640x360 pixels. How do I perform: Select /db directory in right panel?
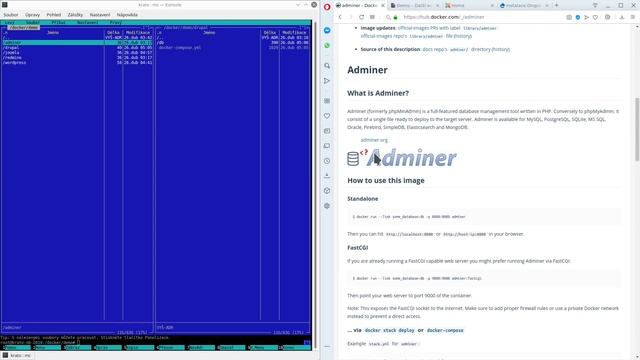point(233,42)
